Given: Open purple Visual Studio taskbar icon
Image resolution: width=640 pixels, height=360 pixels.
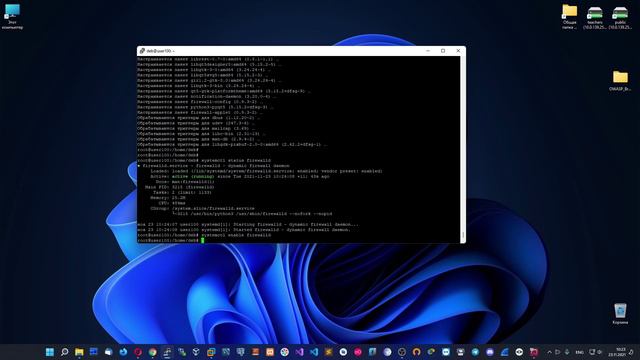Looking at the screenshot, I should tap(299, 352).
